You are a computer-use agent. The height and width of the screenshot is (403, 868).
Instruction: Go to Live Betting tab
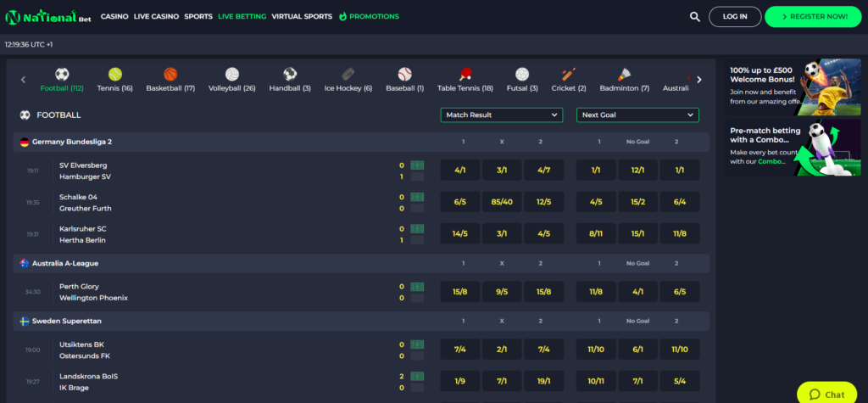click(x=242, y=17)
